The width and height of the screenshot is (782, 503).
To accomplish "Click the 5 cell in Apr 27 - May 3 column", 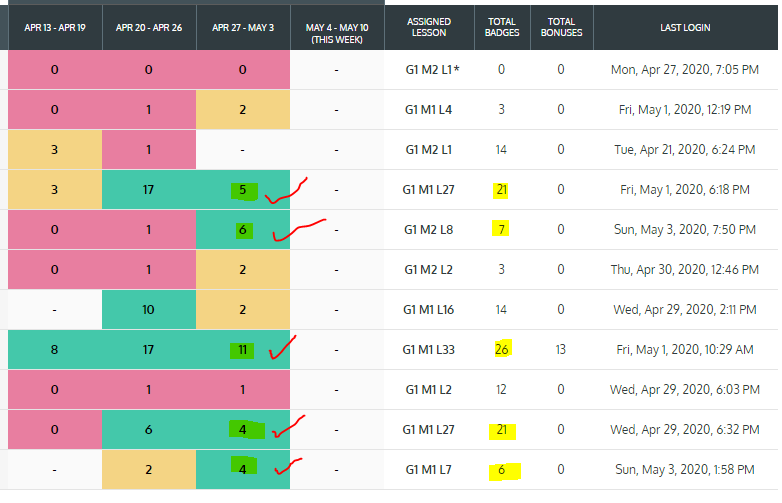I will tap(242, 190).
